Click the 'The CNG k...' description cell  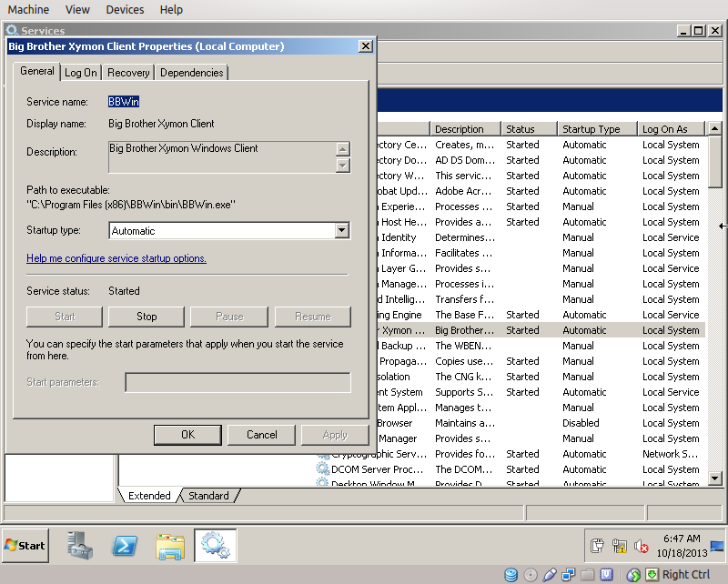point(463,377)
